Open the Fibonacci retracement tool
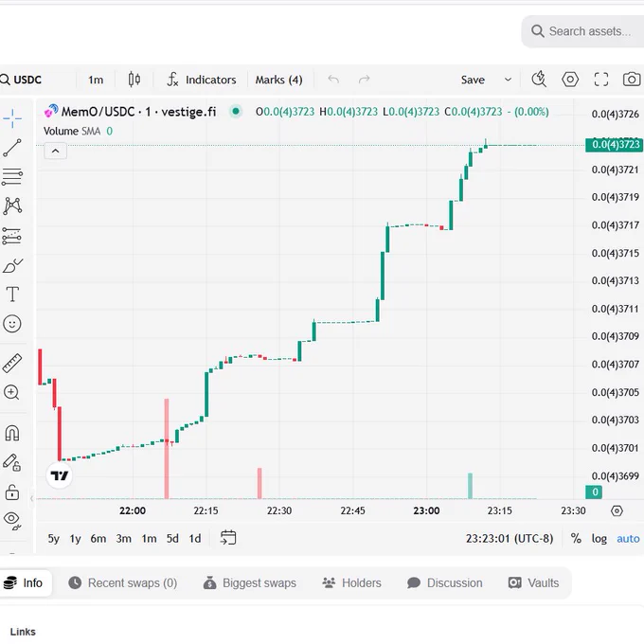 pyautogui.click(x=12, y=177)
